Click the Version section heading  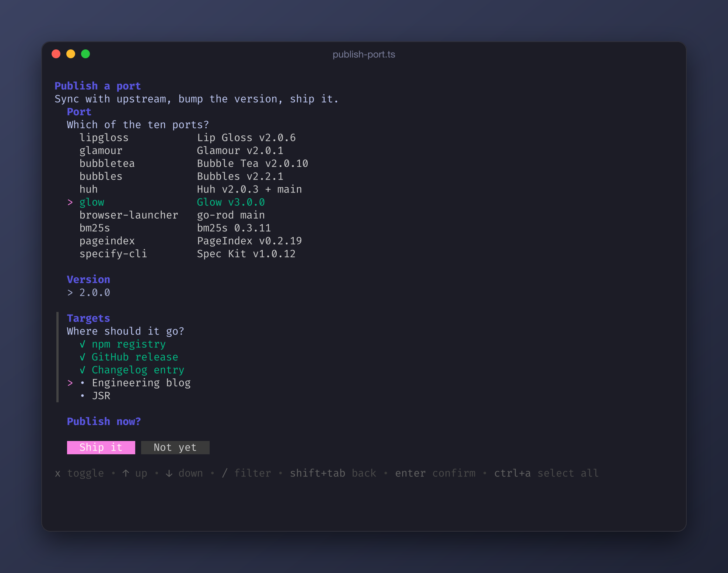click(88, 279)
